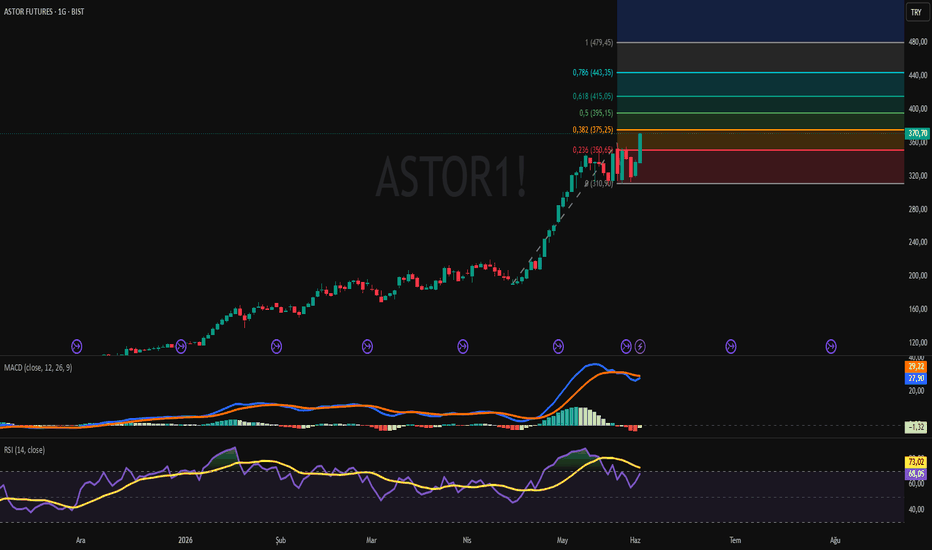Click the rollover icon above Ağu label

click(x=831, y=346)
